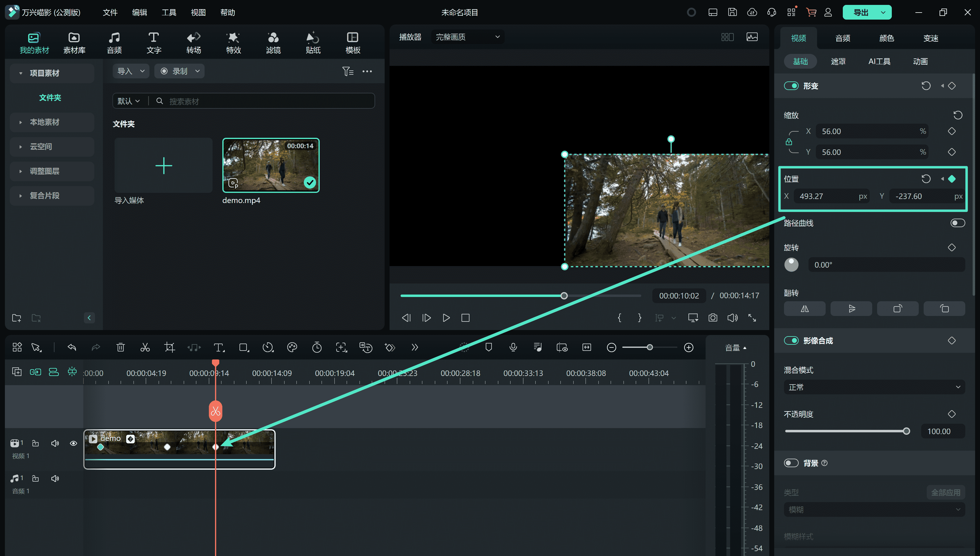
Task: Click the horizontal flip icon under 翻转
Action: click(804, 309)
